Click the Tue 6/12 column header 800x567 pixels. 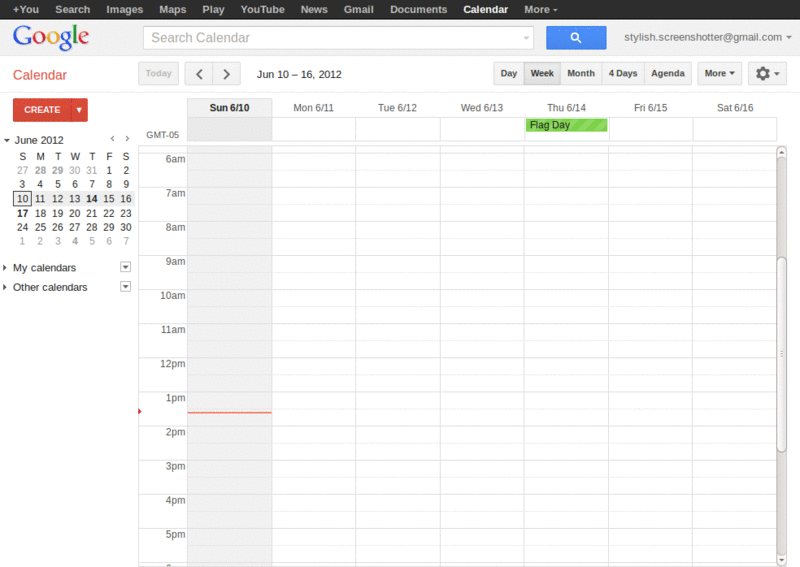[397, 108]
